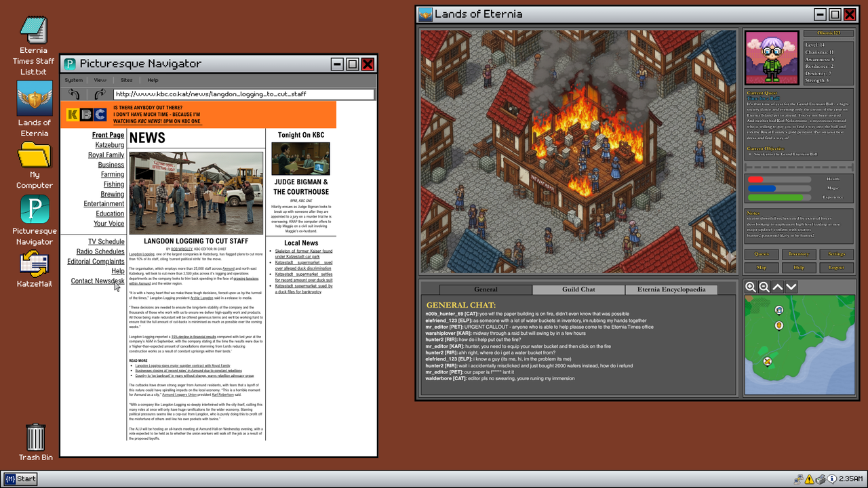The height and width of the screenshot is (488, 868).
Task: Click the browser URL address field
Action: point(243,94)
